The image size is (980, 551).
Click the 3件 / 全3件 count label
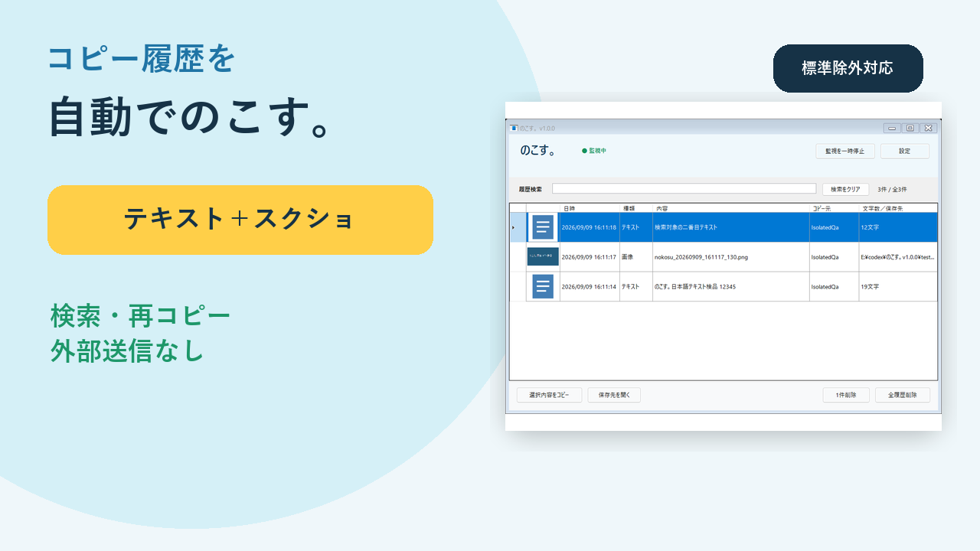coord(893,189)
